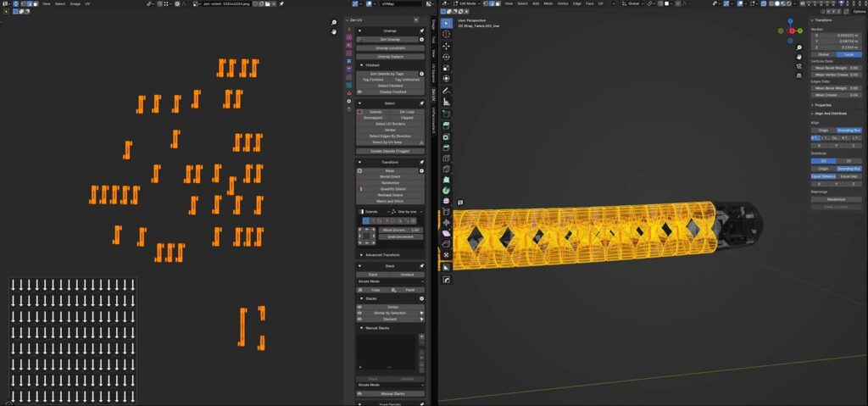The image size is (868, 406).
Task: Open Stacks section gear settings
Action: [421, 298]
